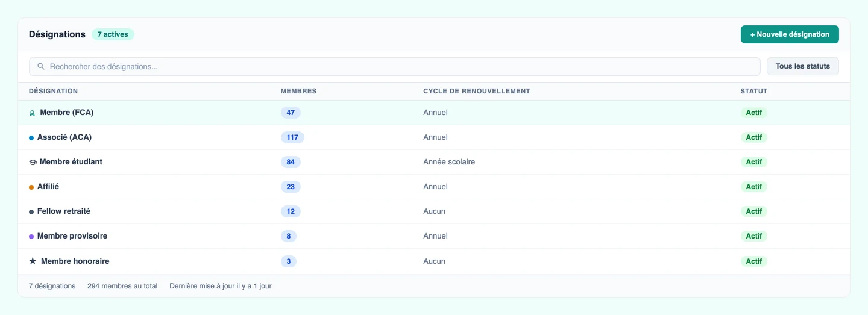The image size is (868, 315).
Task: Sort by Cycle de renouvellement column header
Action: [x=476, y=91]
